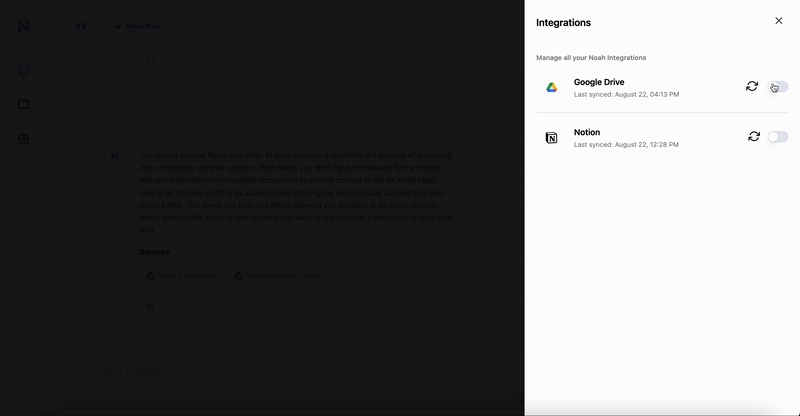Open the Home icon in the sidebar
The width and height of the screenshot is (800, 416).
(x=23, y=69)
